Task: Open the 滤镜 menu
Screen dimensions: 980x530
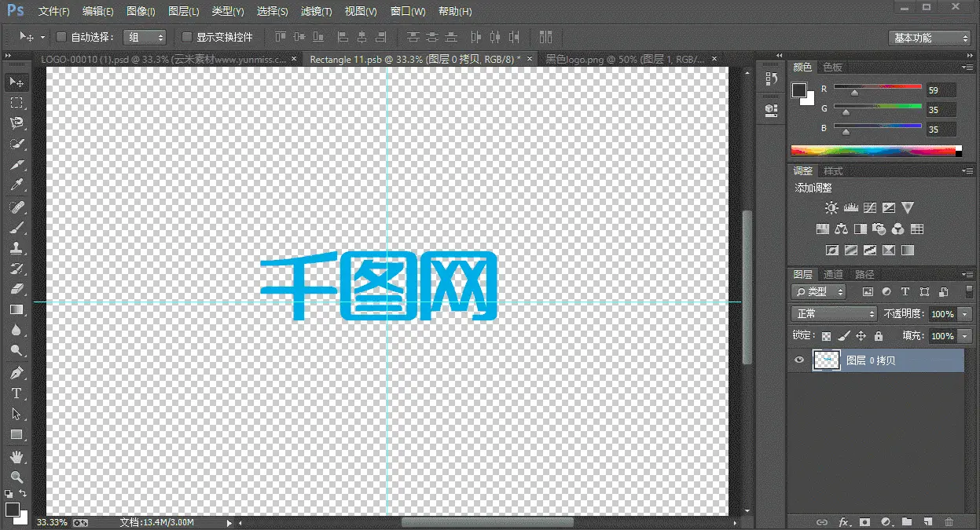Action: click(x=316, y=11)
